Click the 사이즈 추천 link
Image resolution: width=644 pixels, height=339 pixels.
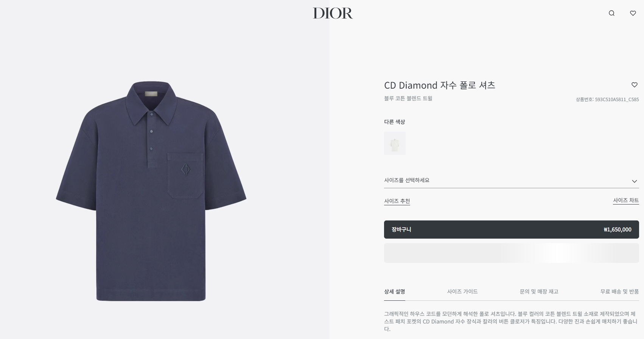coord(397,201)
